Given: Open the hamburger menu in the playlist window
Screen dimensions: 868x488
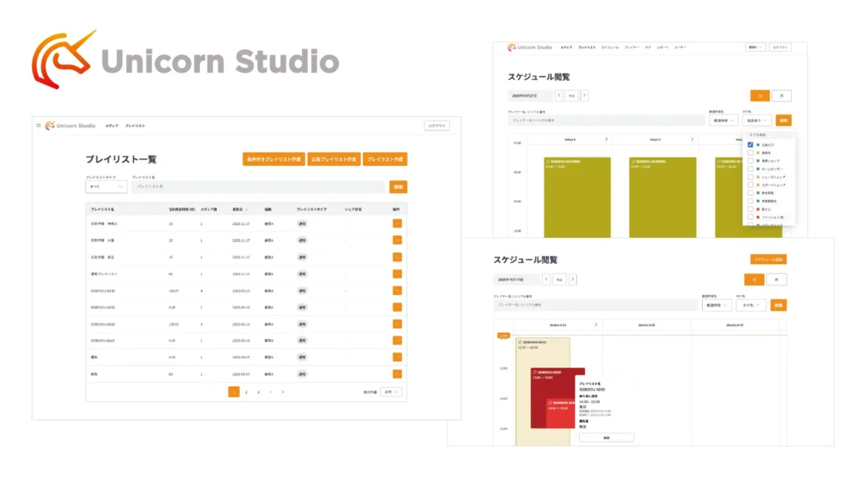Looking at the screenshot, I should (x=39, y=125).
